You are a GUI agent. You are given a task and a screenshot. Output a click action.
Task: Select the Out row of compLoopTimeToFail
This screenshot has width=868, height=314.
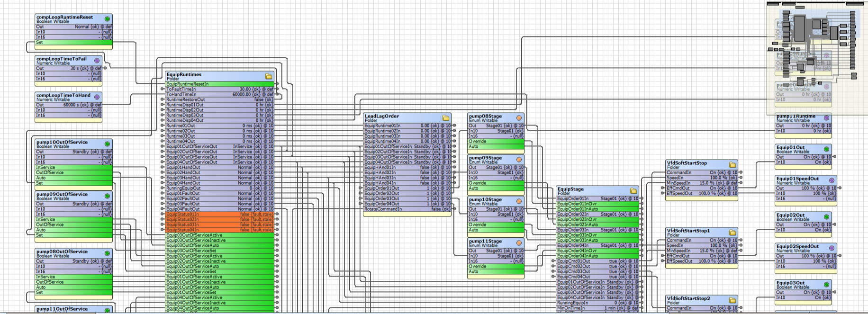coord(69,68)
